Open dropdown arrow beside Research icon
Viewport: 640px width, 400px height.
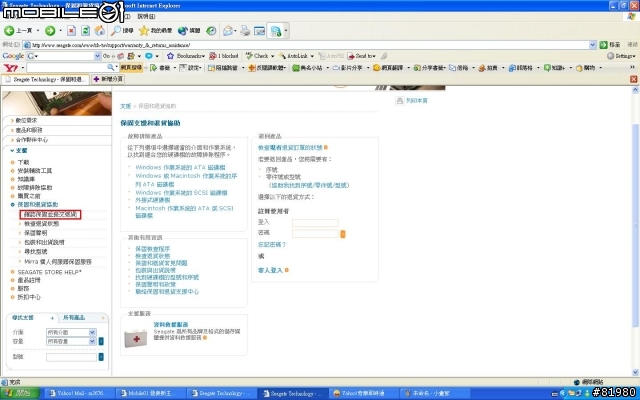pyautogui.click(x=286, y=31)
